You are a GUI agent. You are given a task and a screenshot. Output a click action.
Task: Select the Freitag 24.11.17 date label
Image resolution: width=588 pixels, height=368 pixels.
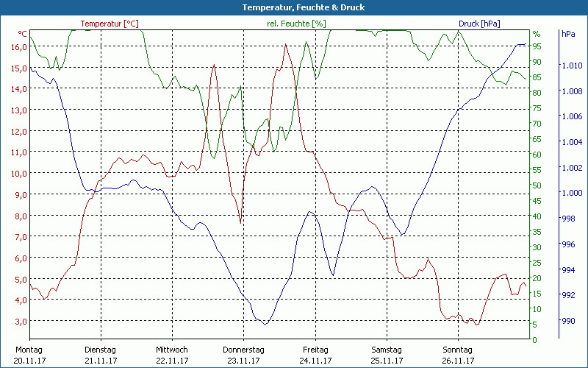[x=315, y=355]
